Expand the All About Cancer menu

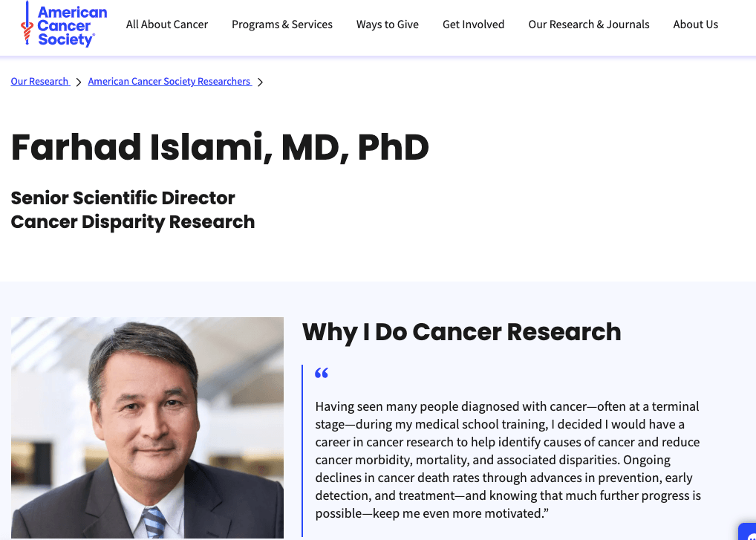pyautogui.click(x=167, y=25)
